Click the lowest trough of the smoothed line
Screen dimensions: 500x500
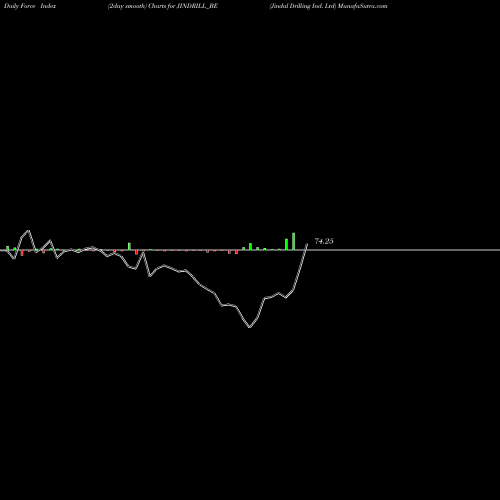(x=249, y=327)
